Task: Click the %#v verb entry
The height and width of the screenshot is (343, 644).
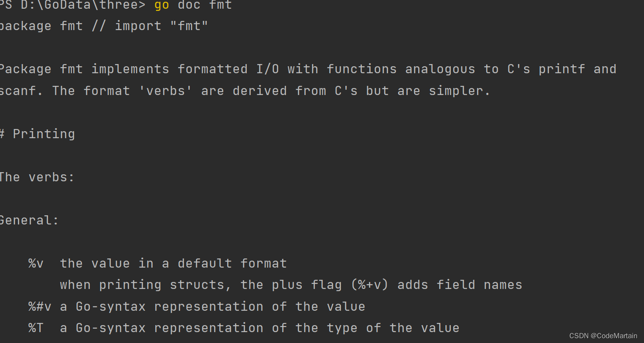Action: coord(40,307)
